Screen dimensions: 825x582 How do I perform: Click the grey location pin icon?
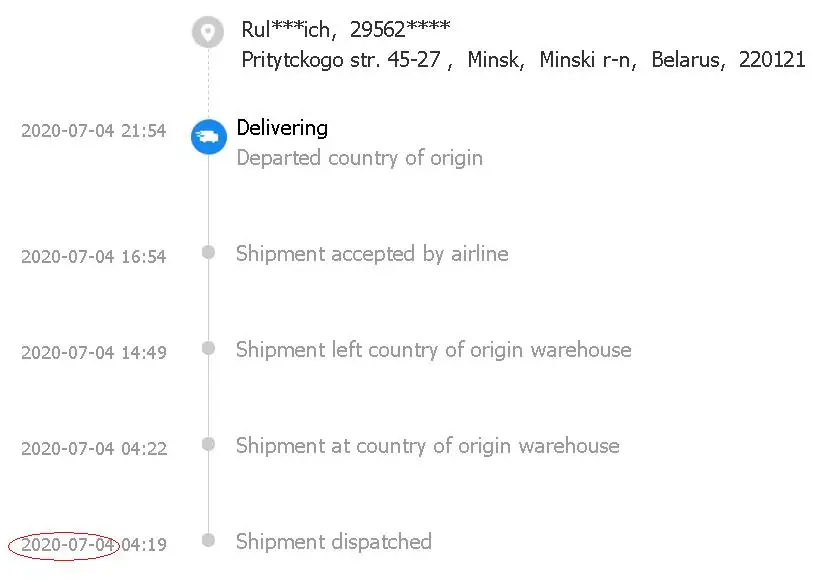[x=208, y=32]
